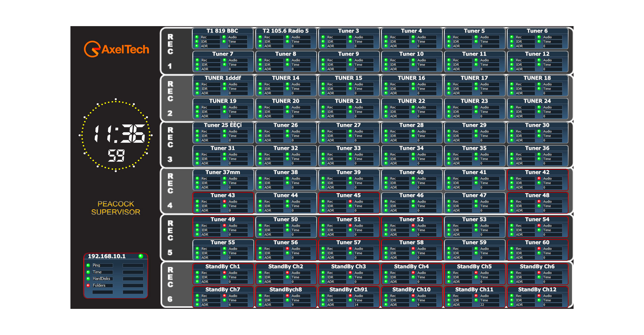Click the AxelTech logo
Image resolution: width=644 pixels, height=335 pixels.
(116, 49)
